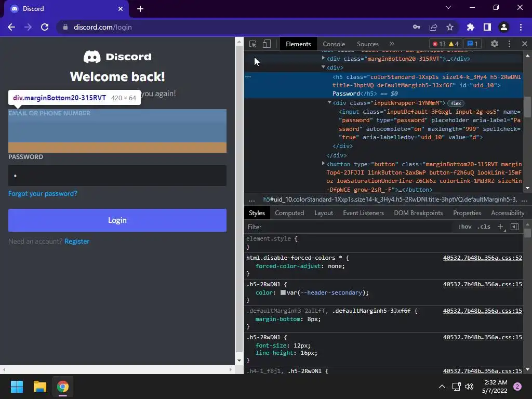Image resolution: width=532 pixels, height=399 pixels.
Task: Open File Explorer from taskbar
Action: pyautogui.click(x=39, y=387)
